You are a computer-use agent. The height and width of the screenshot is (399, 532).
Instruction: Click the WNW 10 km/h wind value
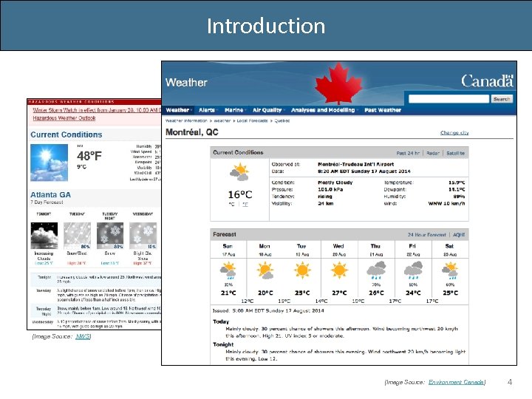[x=446, y=204]
